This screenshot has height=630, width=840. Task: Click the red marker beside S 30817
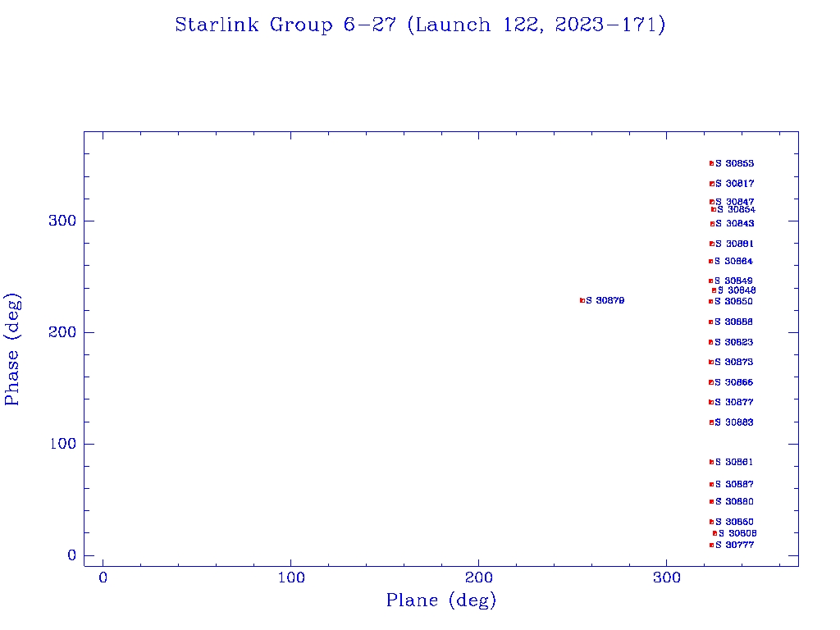pos(711,184)
